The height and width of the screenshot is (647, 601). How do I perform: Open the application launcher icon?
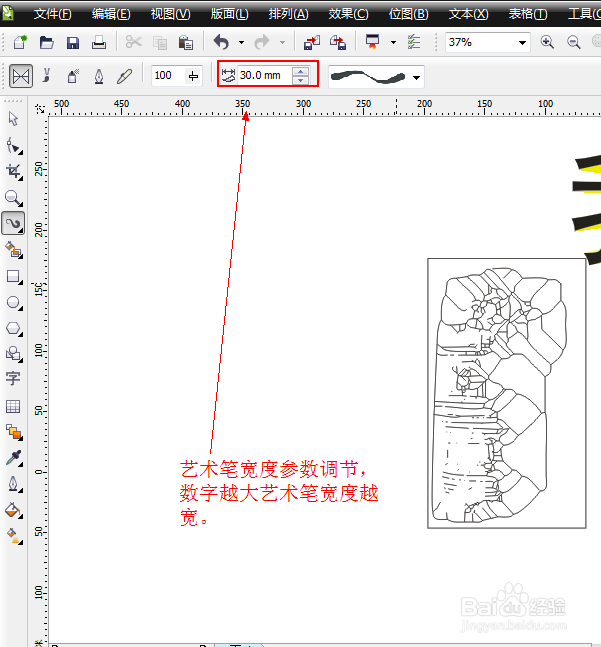click(372, 42)
